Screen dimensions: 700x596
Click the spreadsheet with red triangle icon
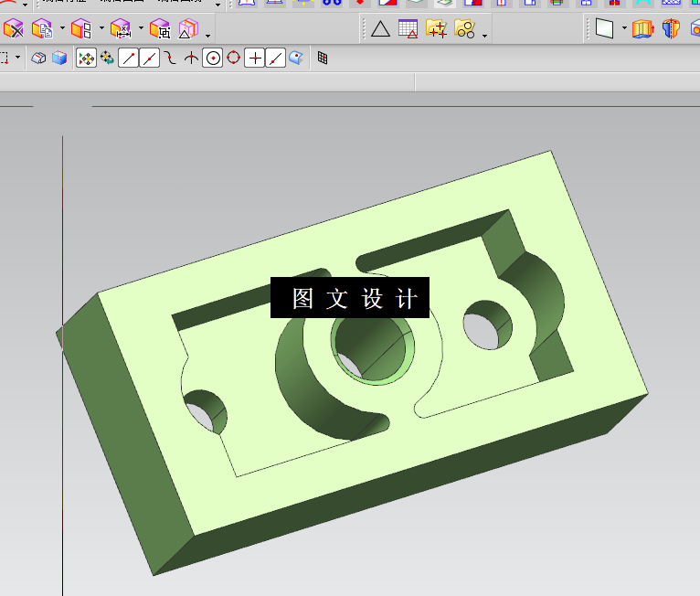pyautogui.click(x=408, y=29)
